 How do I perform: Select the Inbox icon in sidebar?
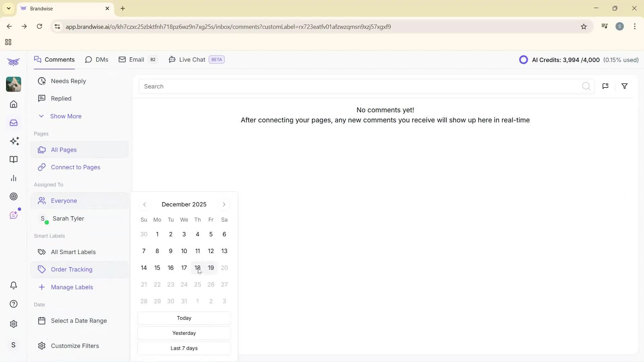[13, 123]
